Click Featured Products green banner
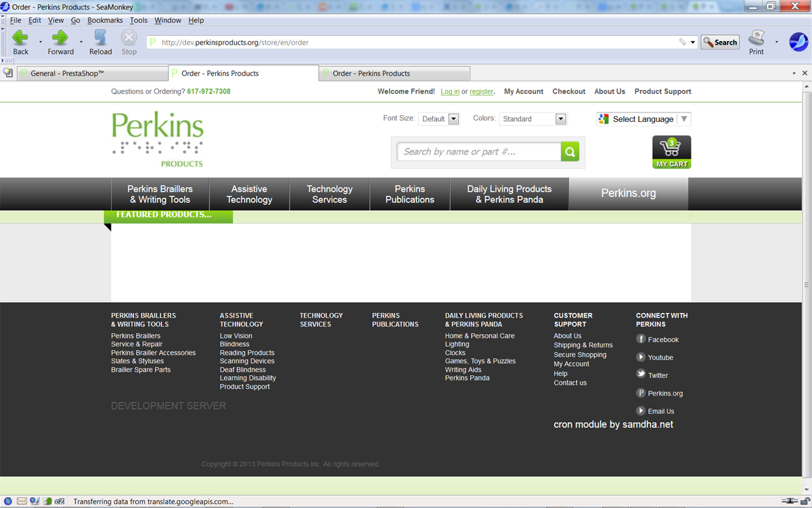The image size is (812, 508). (168, 215)
